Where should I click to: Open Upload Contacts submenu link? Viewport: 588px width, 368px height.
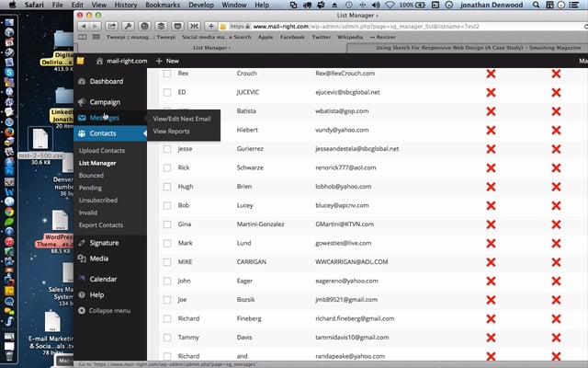click(x=102, y=151)
